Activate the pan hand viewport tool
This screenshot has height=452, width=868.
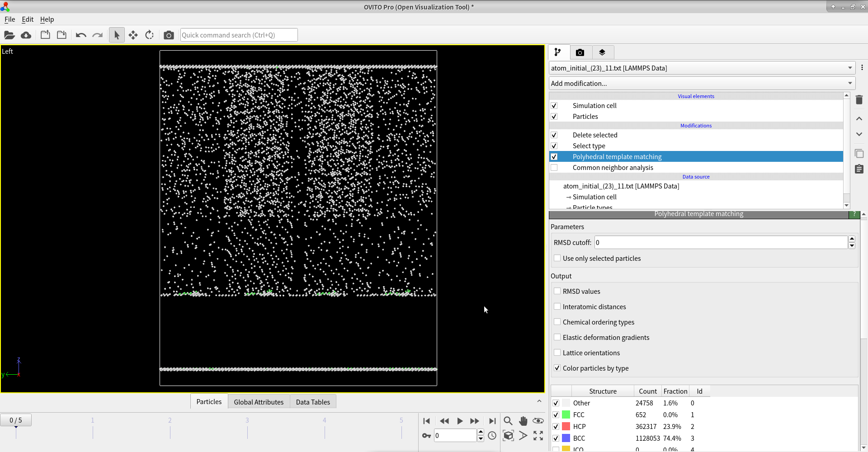tap(523, 421)
